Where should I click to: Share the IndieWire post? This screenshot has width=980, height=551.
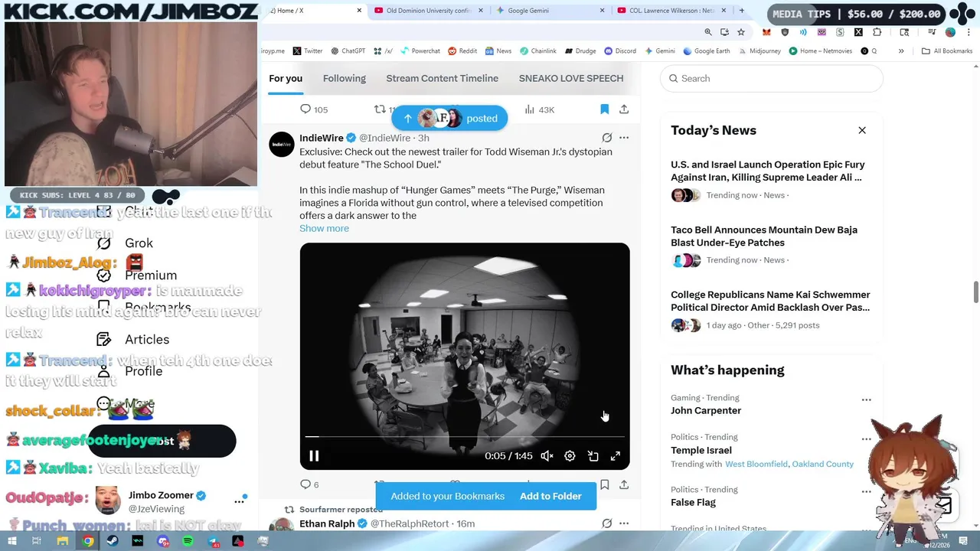(624, 484)
